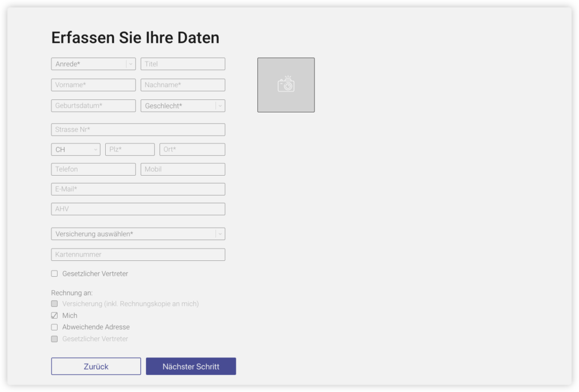This screenshot has height=392, width=579.
Task: Click the camera photo upload icon
Action: tap(286, 85)
